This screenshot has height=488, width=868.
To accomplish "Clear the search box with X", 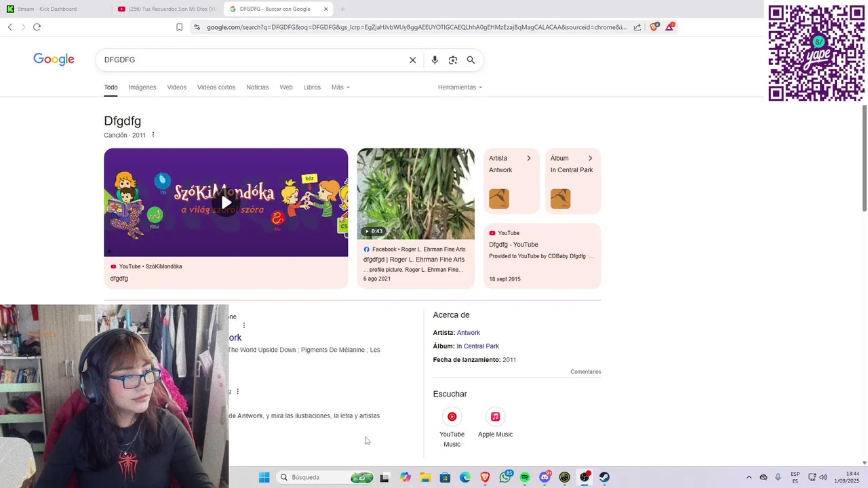I will (x=412, y=60).
